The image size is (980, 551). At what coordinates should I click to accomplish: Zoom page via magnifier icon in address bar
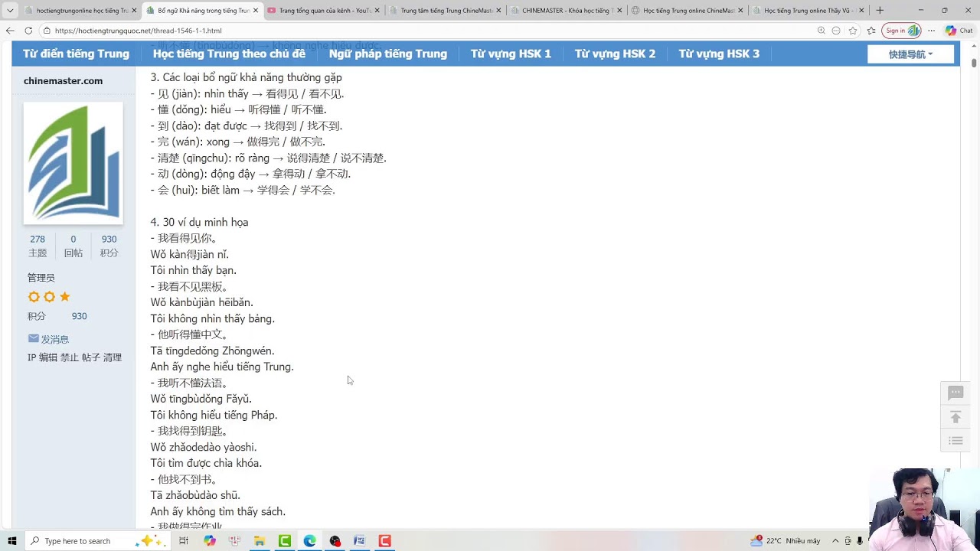click(821, 31)
